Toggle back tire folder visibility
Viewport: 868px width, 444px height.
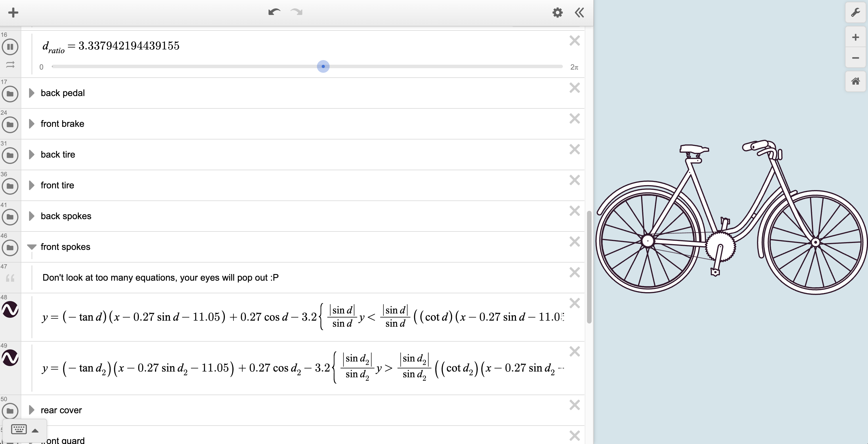coord(10,155)
